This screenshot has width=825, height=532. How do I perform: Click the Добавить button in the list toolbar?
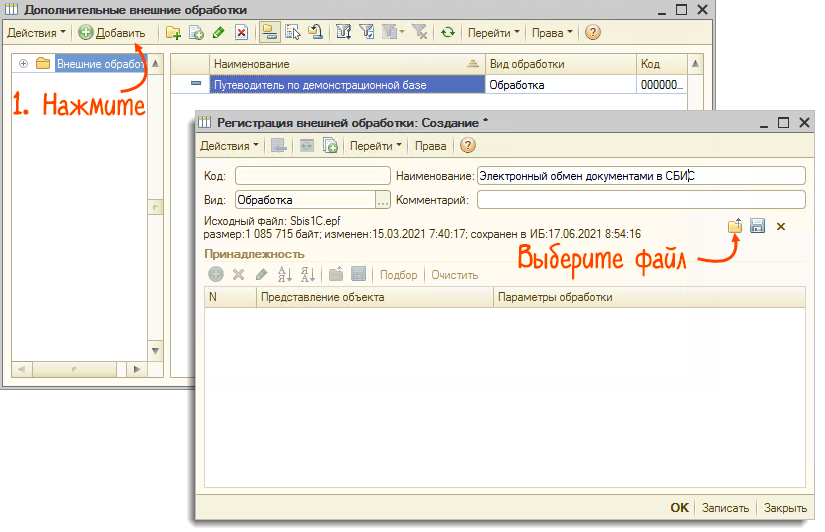pos(112,32)
